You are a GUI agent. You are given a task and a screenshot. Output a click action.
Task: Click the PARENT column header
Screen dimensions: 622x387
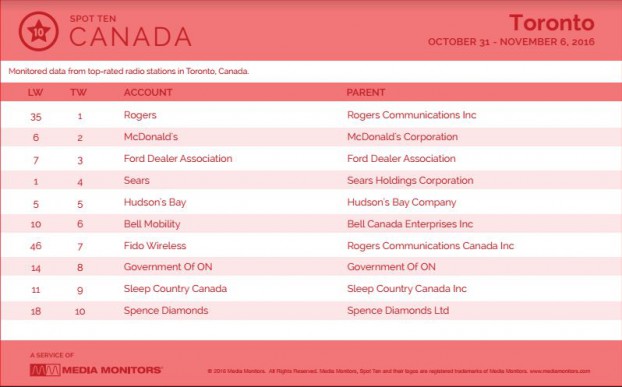click(x=366, y=92)
